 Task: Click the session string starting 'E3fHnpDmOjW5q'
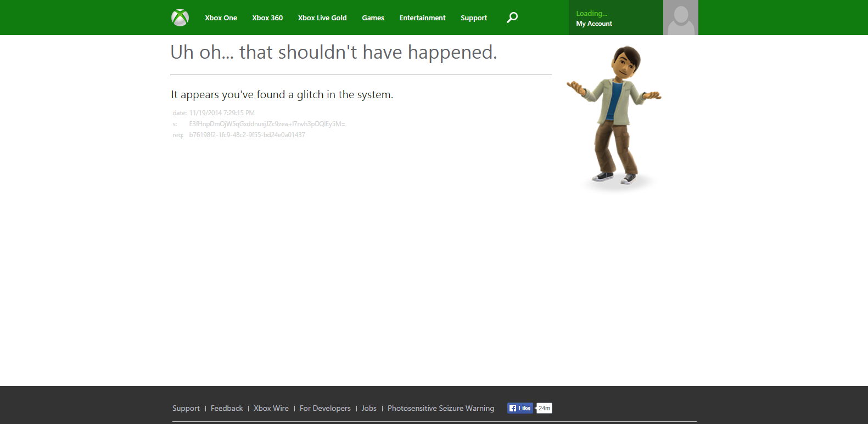(x=267, y=124)
